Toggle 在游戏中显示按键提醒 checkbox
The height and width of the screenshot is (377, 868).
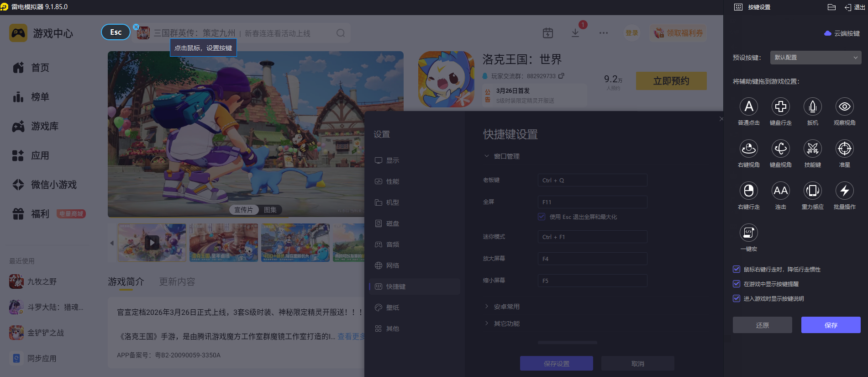click(736, 284)
